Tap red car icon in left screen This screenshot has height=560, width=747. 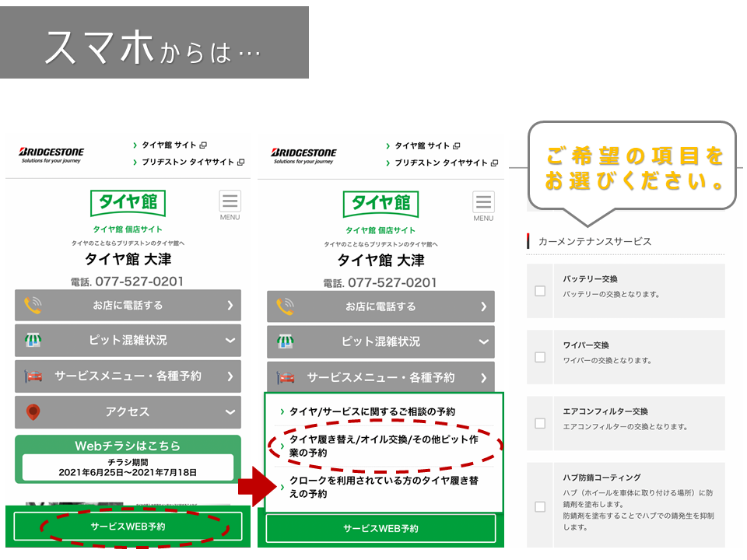tap(33, 376)
